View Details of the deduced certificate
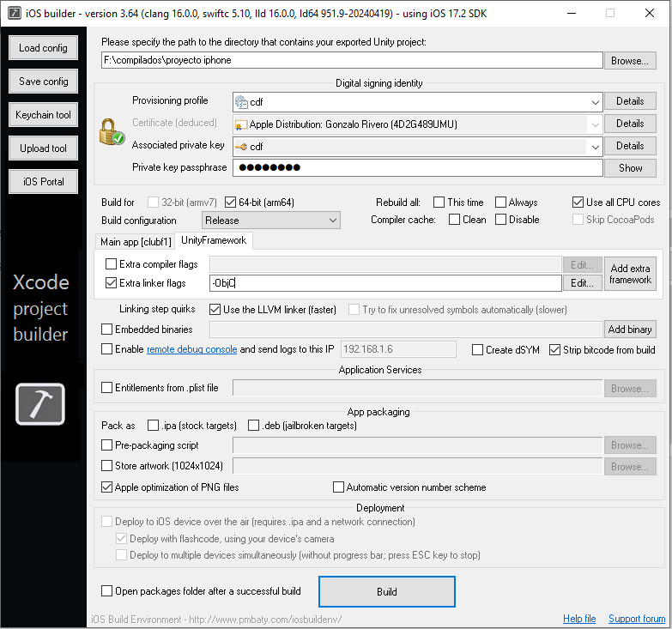This screenshot has width=672, height=629. pyautogui.click(x=630, y=124)
